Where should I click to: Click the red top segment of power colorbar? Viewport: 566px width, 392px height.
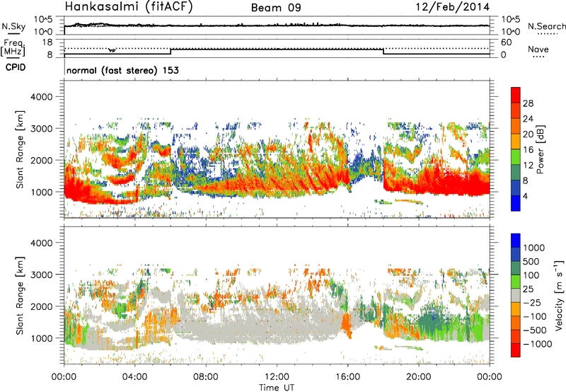[516, 95]
